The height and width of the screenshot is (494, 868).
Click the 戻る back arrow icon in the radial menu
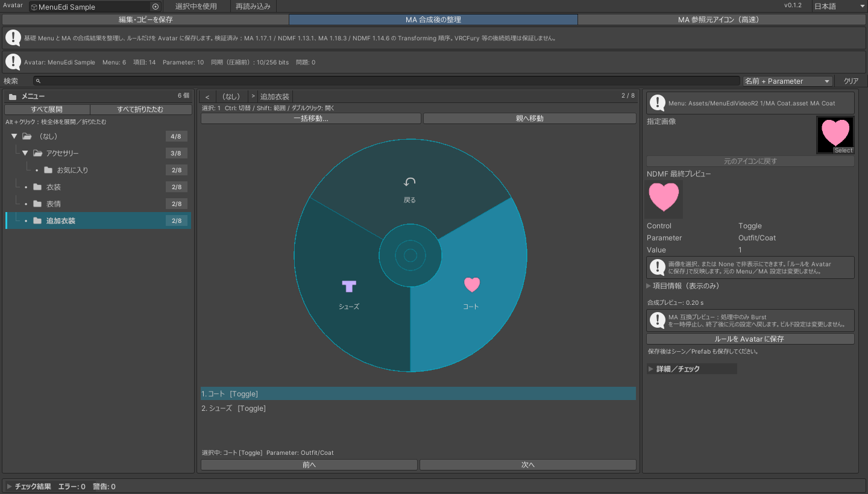410,182
